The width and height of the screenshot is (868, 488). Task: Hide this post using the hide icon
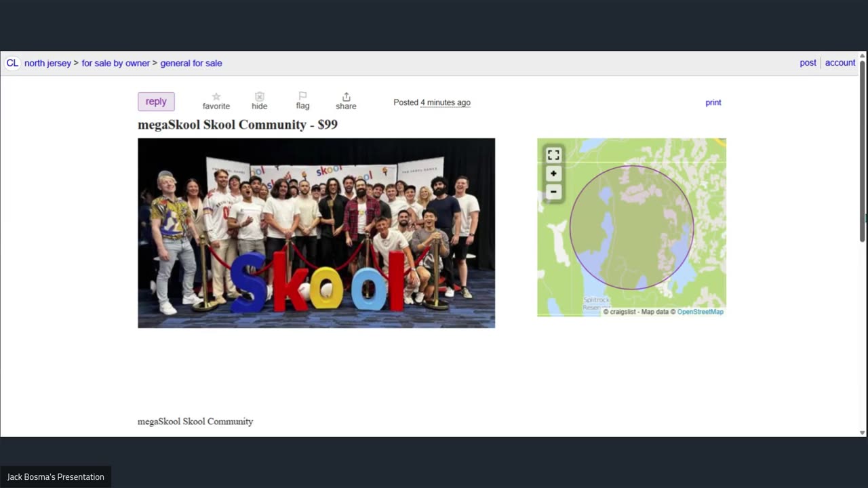point(259,97)
